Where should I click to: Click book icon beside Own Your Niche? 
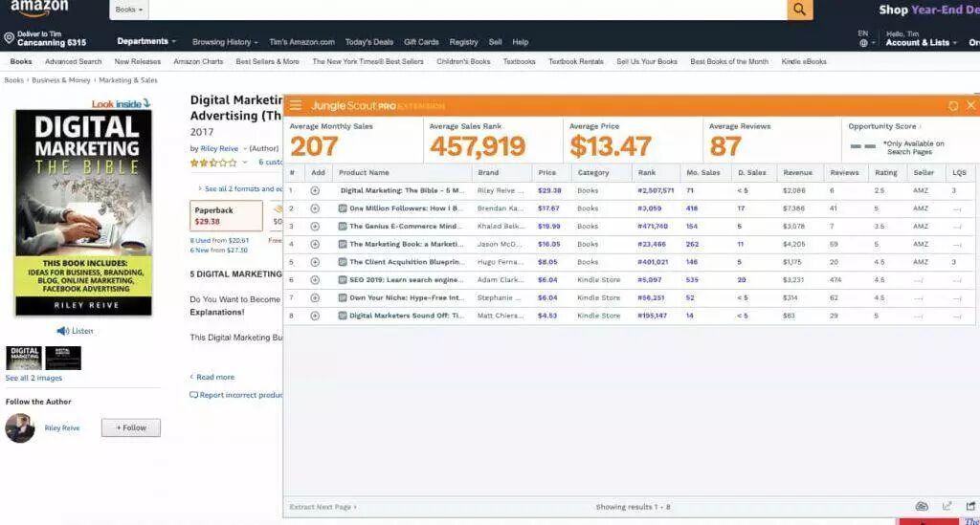pyautogui.click(x=343, y=297)
